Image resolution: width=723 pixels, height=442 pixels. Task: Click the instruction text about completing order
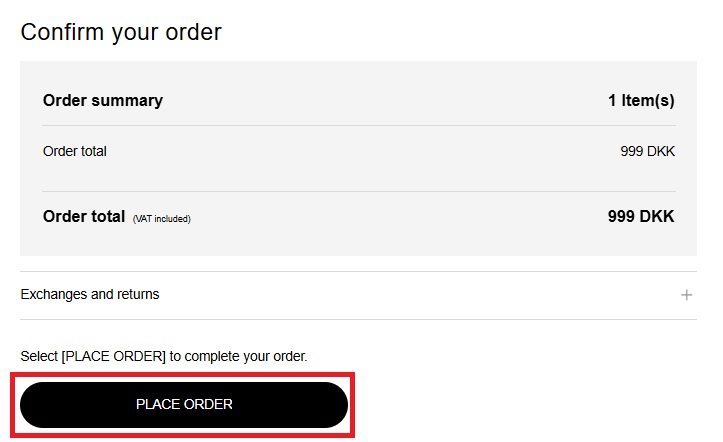[x=164, y=356]
